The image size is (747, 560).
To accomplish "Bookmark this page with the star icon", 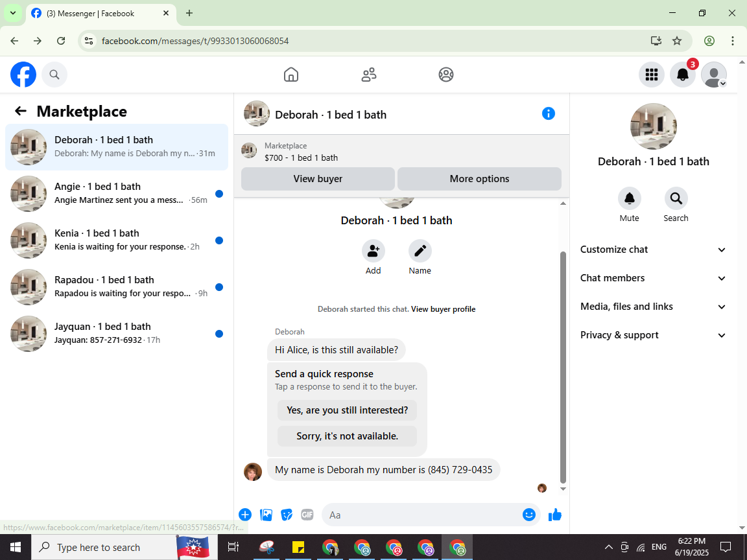I will tap(677, 41).
